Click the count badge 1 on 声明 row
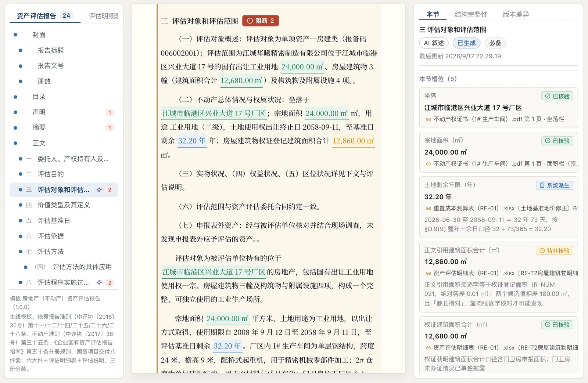Image resolution: width=588 pixels, height=383 pixels. 110,113
